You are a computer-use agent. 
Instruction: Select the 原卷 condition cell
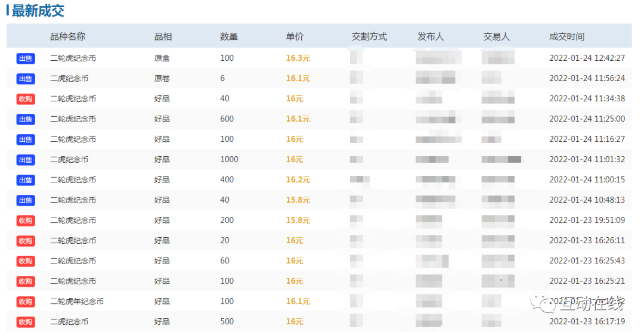click(162, 79)
